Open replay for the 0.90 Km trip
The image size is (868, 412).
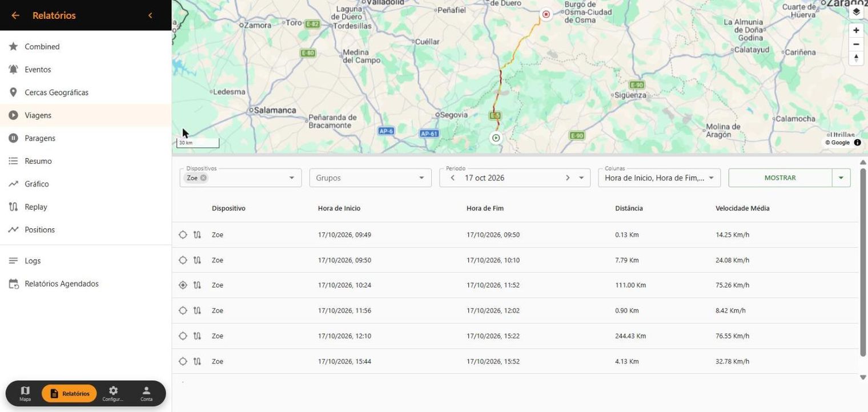(x=197, y=310)
